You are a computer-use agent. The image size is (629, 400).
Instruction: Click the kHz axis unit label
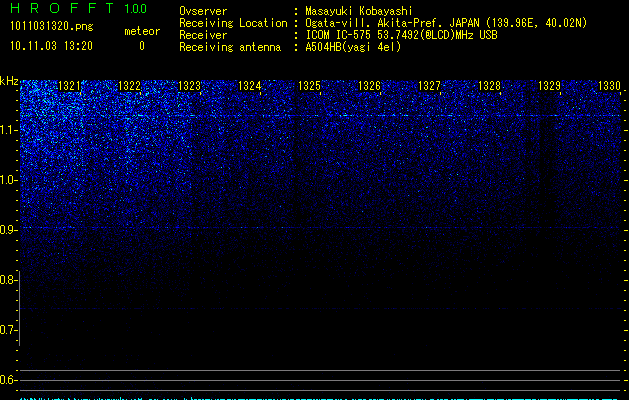click(9, 81)
